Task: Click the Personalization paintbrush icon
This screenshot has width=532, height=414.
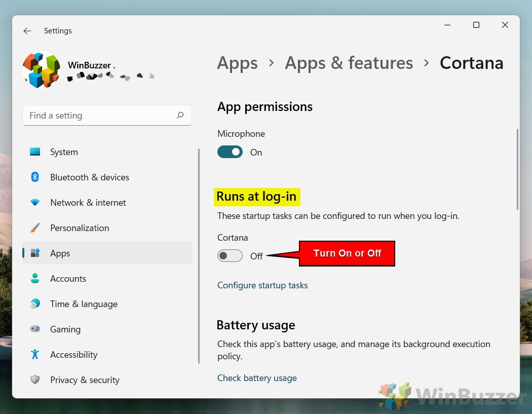Action: 35,228
